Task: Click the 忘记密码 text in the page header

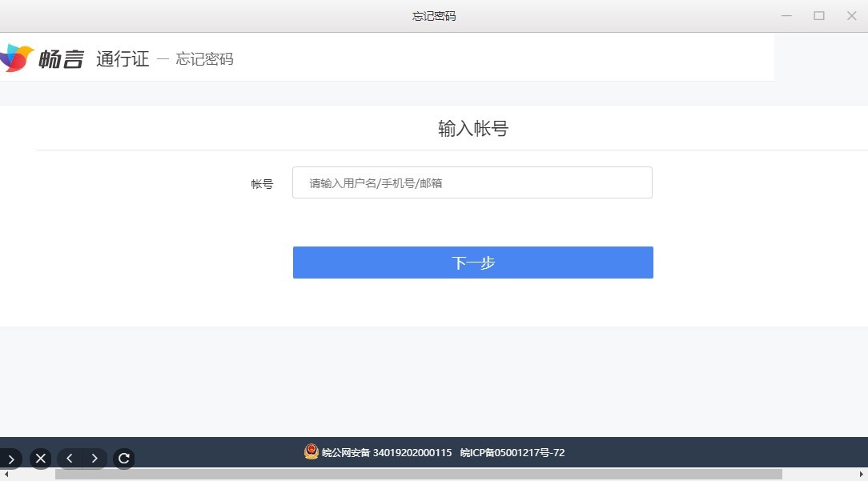Action: 204,58
